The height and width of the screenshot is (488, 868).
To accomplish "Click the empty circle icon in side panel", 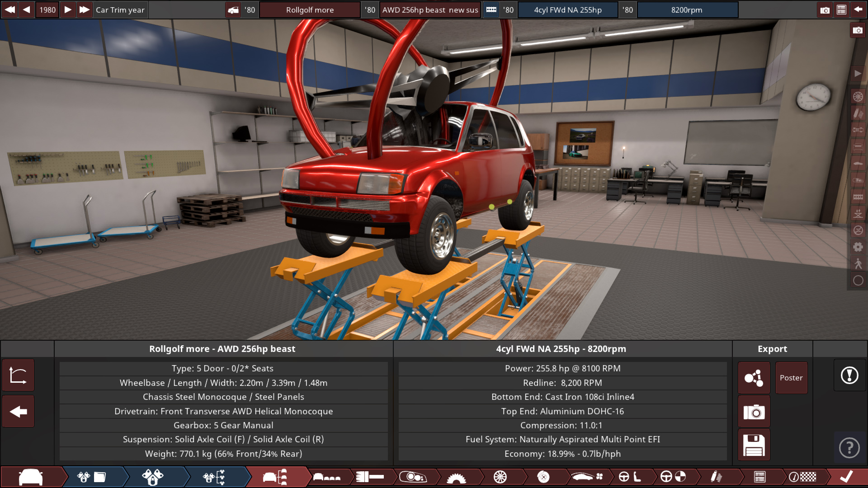I will pyautogui.click(x=858, y=280).
